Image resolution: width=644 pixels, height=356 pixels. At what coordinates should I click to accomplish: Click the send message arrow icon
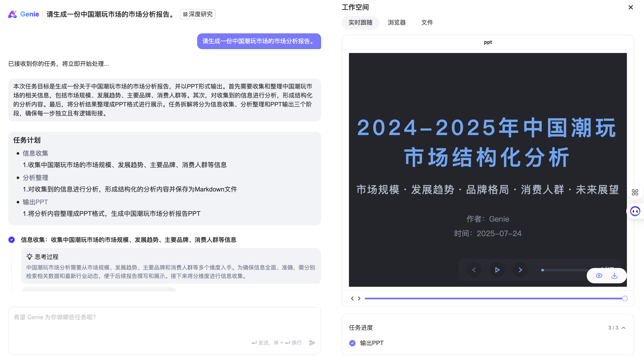point(312,343)
